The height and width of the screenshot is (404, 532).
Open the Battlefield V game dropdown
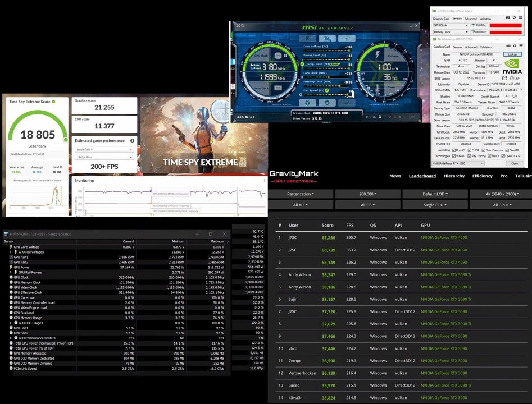click(105, 150)
